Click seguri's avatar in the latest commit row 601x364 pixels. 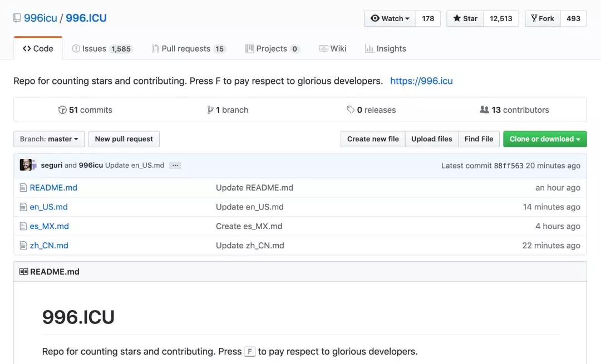26,165
